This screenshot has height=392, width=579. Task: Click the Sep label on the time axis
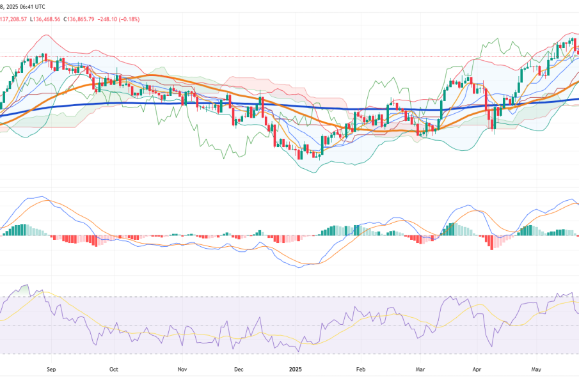pos(52,369)
